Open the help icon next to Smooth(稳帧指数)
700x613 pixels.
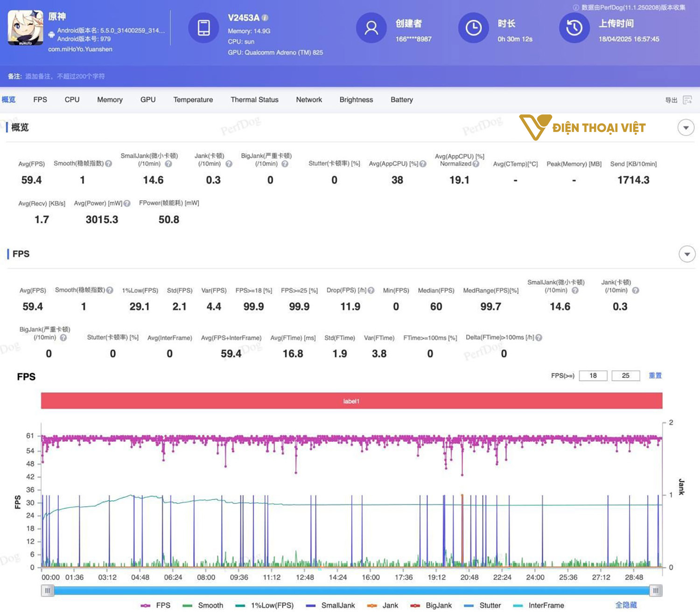click(x=109, y=164)
